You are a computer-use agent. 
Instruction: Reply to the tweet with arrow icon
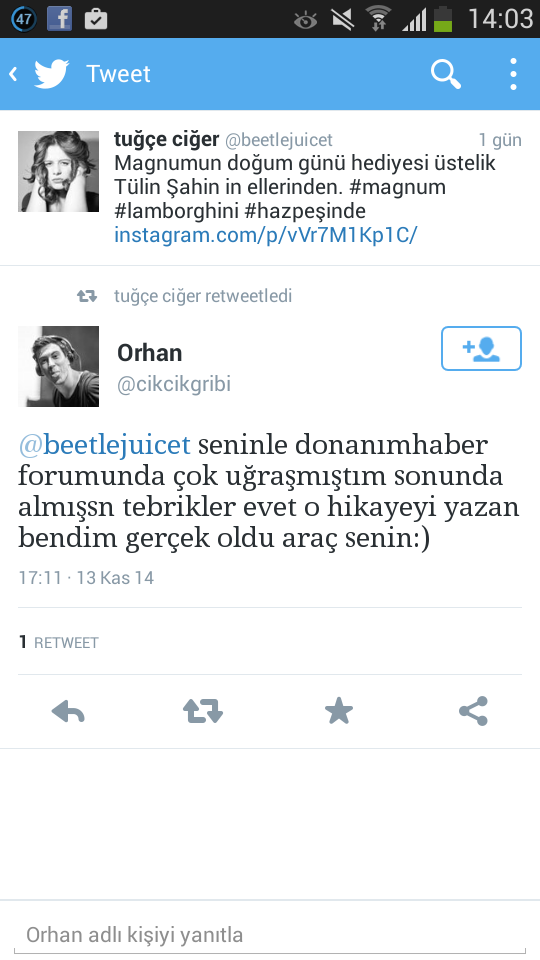68,711
